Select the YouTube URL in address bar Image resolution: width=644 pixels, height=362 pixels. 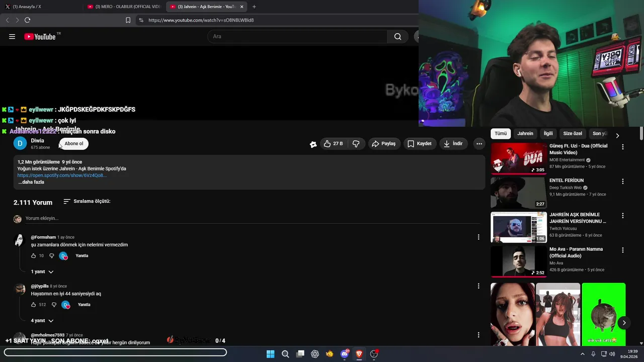pos(201,20)
